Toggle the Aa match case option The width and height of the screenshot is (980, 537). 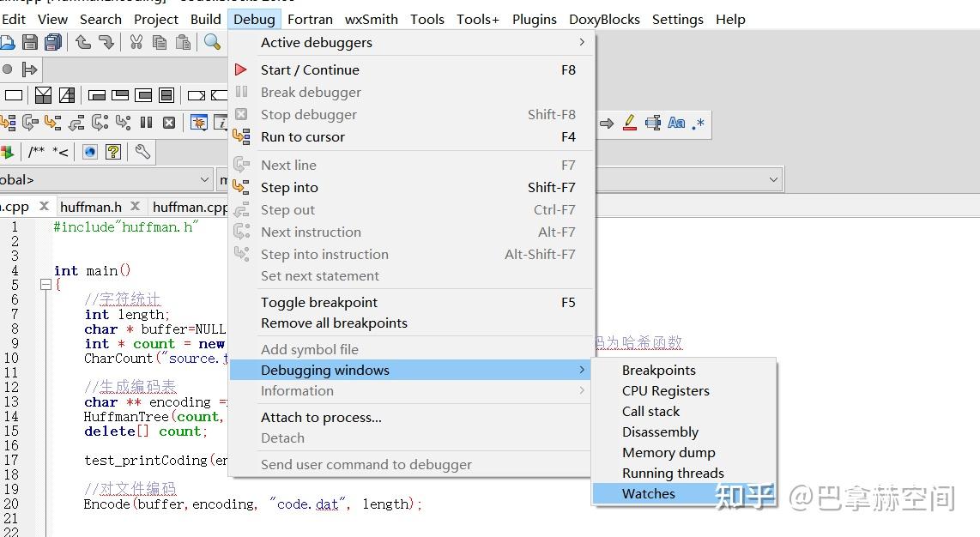[676, 123]
